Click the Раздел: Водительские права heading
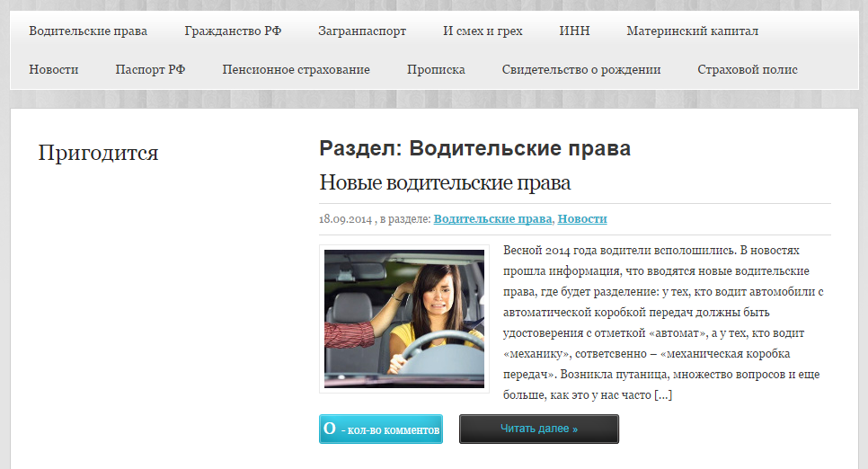Image resolution: width=868 pixels, height=469 pixels. (475, 148)
